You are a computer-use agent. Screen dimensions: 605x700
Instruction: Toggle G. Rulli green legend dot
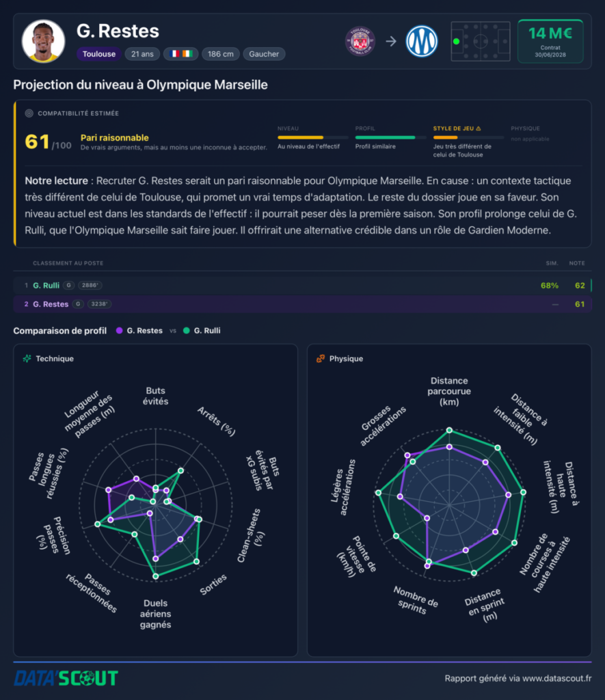pyautogui.click(x=186, y=331)
